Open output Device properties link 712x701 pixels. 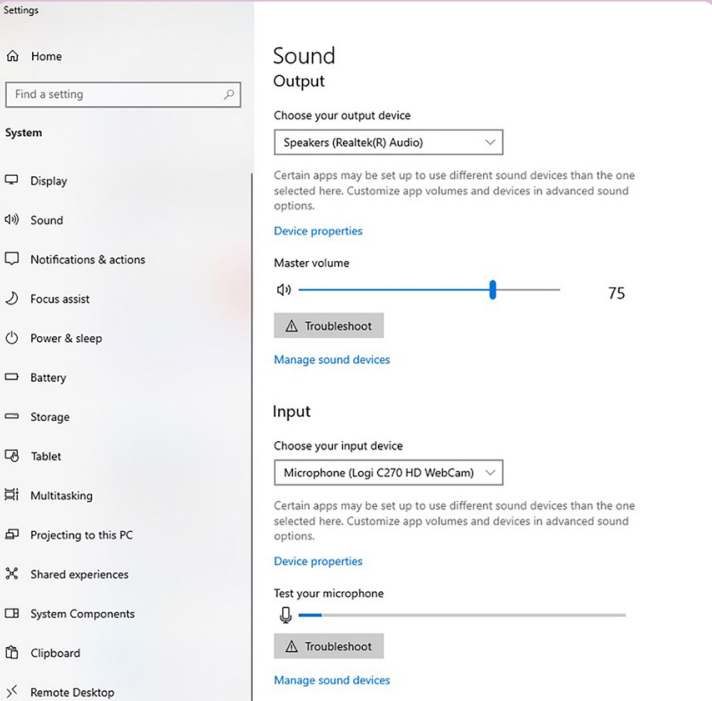pyautogui.click(x=318, y=231)
